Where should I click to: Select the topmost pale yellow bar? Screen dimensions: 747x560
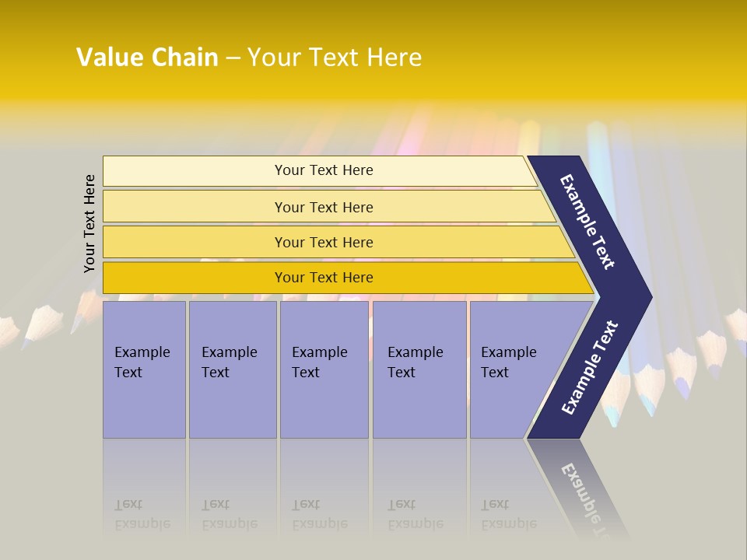coord(324,170)
